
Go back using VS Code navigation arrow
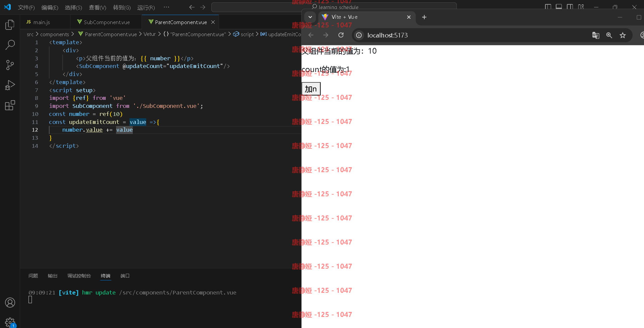192,7
